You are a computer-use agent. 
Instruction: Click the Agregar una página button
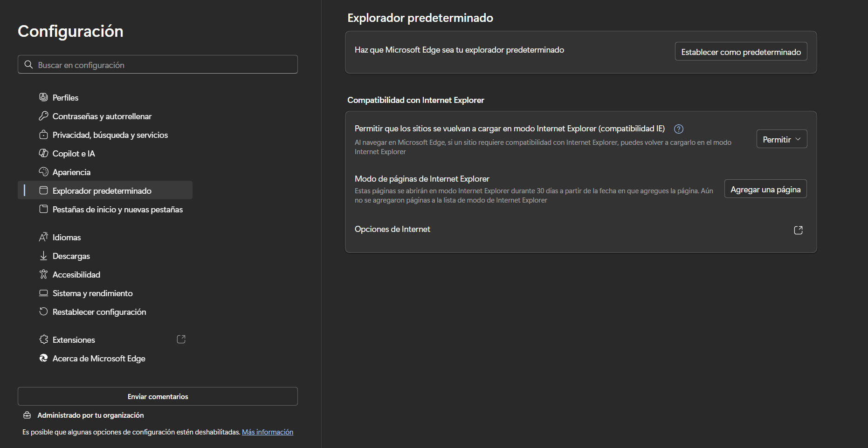click(x=765, y=189)
